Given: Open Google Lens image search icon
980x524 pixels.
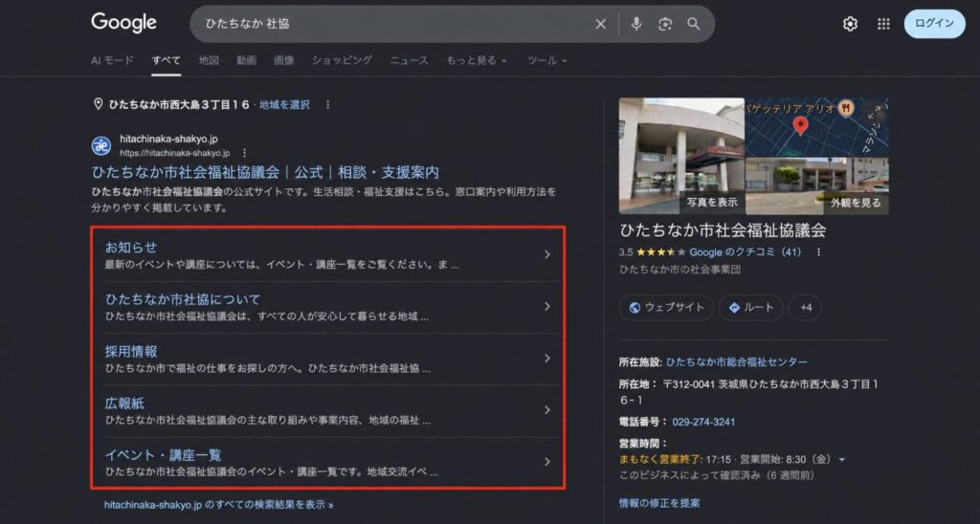Looking at the screenshot, I should click(x=665, y=24).
